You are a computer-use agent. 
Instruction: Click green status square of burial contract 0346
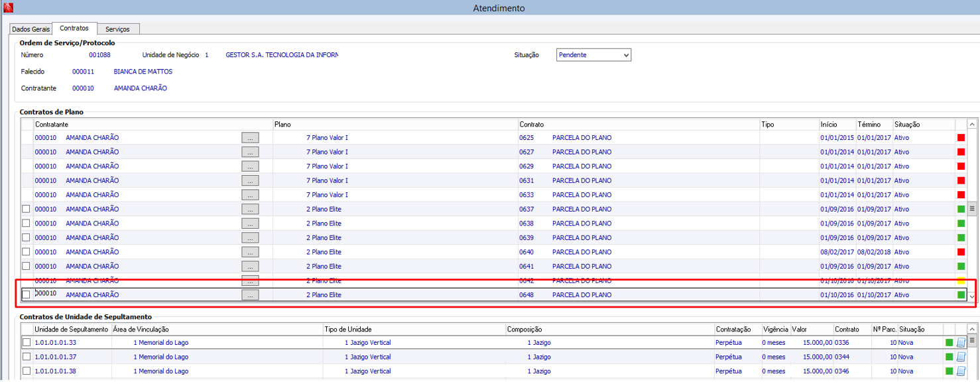tap(949, 371)
